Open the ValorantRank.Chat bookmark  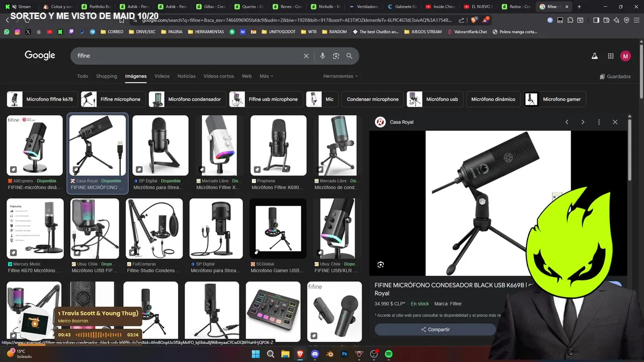click(x=466, y=32)
